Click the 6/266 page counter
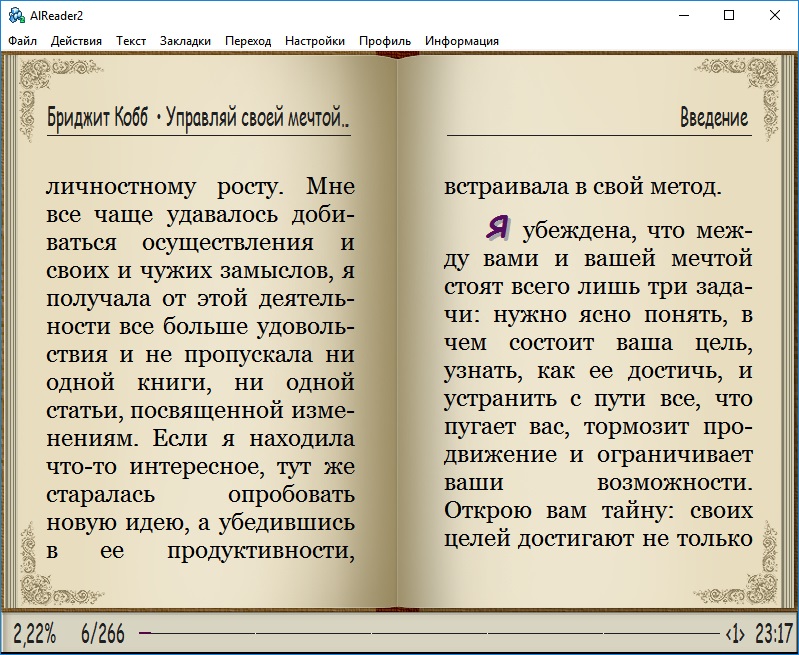This screenshot has width=799, height=655. (102, 634)
